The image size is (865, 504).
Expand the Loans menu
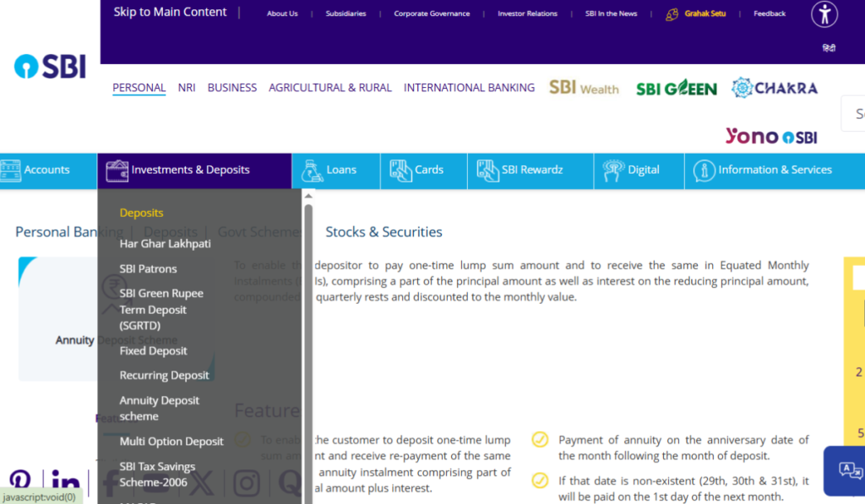(336, 170)
